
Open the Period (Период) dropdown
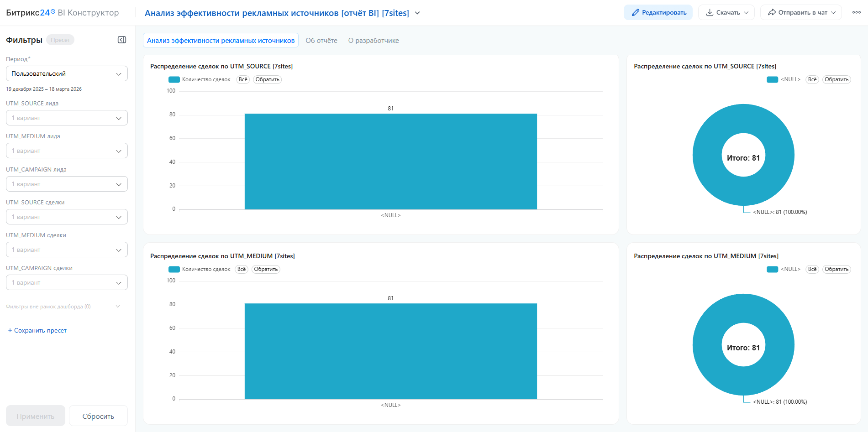tap(67, 73)
